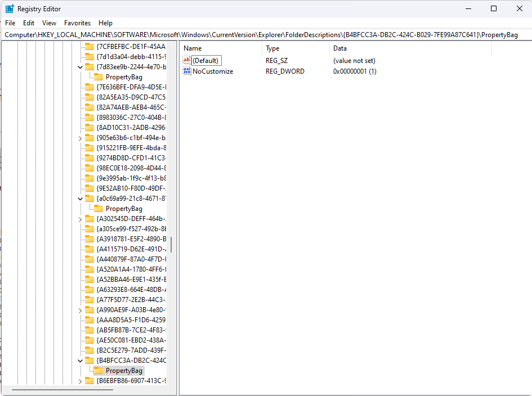Select folder icon of {8AD10C31-2ADB-4296 key

tap(90, 128)
